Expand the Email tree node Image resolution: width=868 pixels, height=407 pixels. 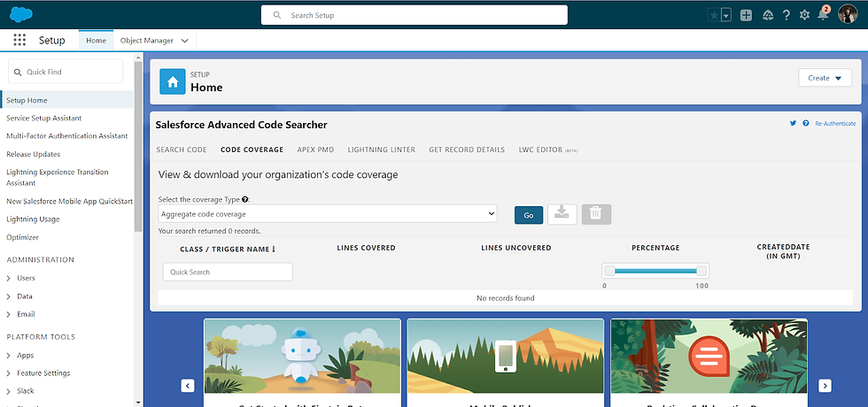tap(8, 314)
